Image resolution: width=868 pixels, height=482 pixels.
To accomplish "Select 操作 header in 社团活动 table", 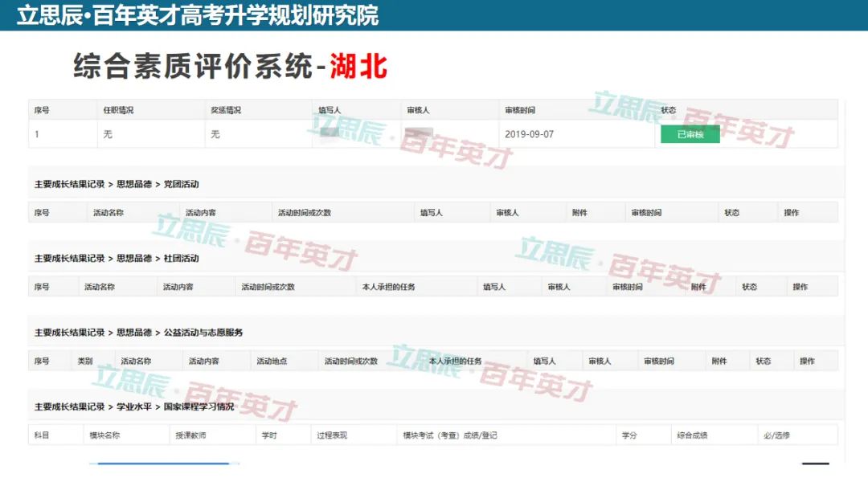I will 800,287.
